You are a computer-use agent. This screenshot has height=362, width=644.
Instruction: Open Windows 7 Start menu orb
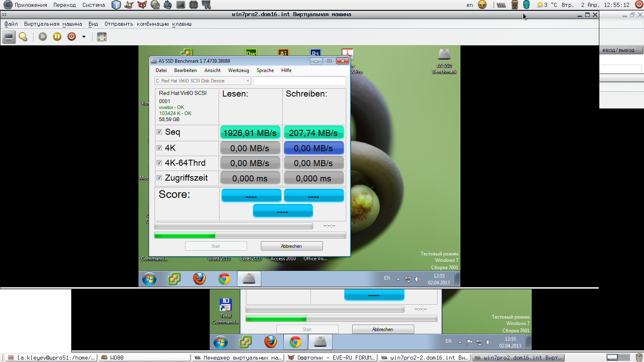coord(149,279)
